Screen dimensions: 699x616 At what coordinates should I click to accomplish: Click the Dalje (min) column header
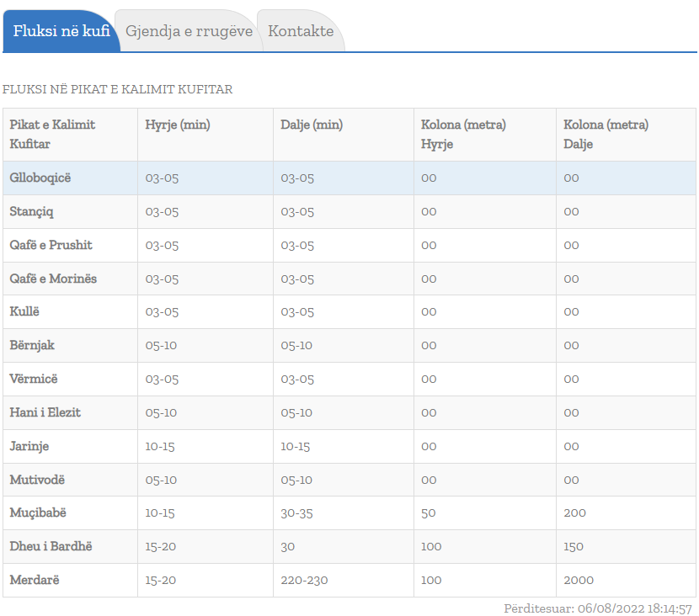click(312, 125)
